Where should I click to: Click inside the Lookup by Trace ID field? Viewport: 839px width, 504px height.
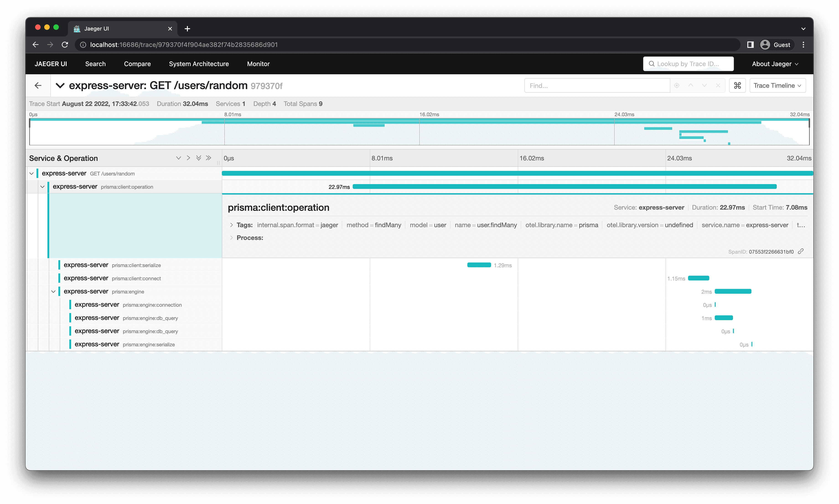point(688,64)
